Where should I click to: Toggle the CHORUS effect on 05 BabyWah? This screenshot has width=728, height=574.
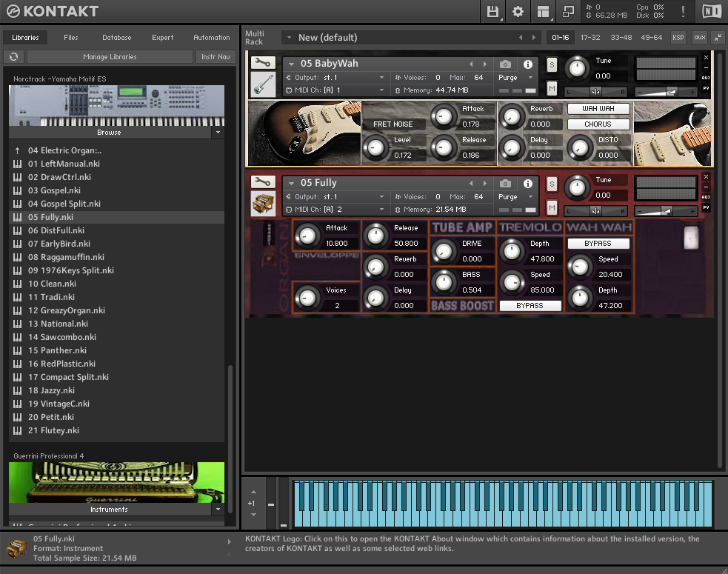(x=598, y=124)
